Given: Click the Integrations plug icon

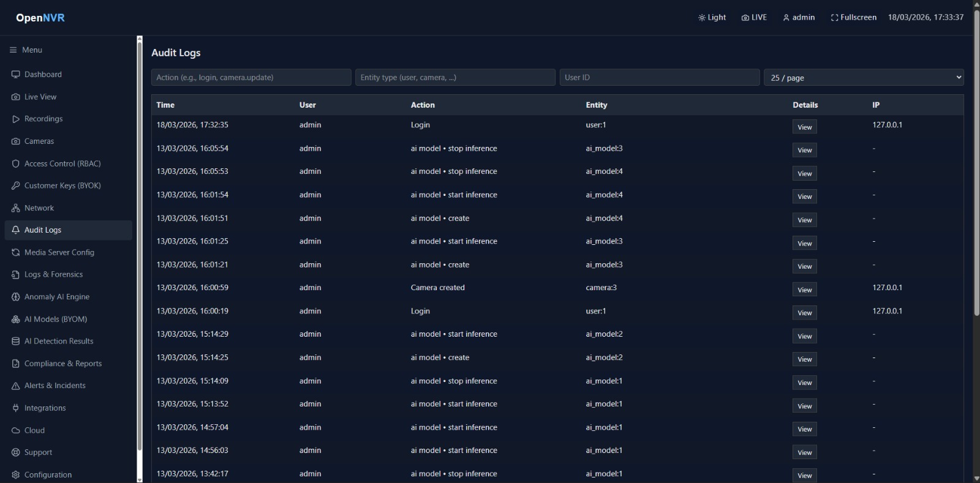Looking at the screenshot, I should click(16, 408).
